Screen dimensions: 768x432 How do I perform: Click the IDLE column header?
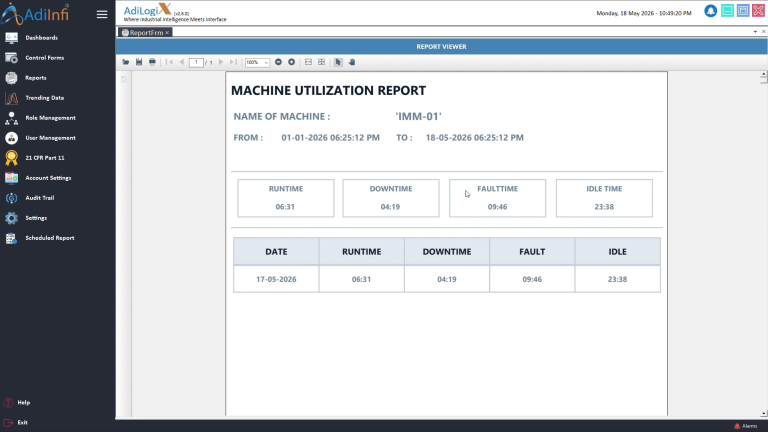click(617, 251)
